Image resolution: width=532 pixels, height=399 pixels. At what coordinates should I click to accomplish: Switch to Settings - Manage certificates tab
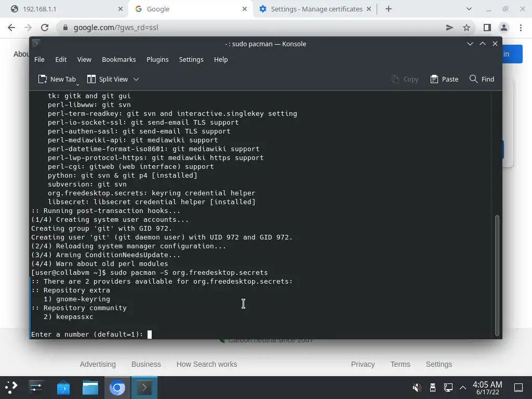coord(315,9)
